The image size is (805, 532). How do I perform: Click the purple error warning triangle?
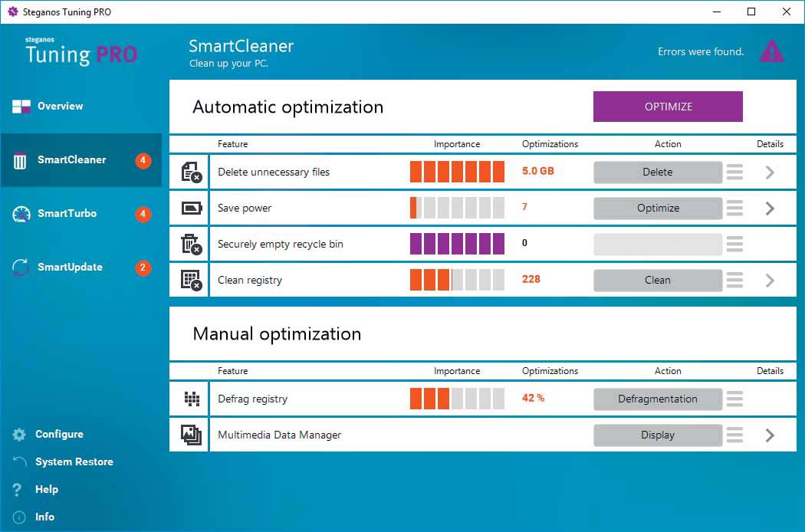pyautogui.click(x=771, y=51)
